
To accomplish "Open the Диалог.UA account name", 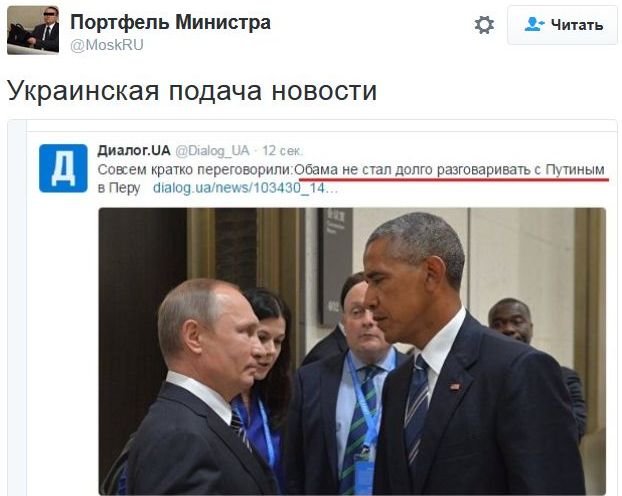I will coord(134,151).
